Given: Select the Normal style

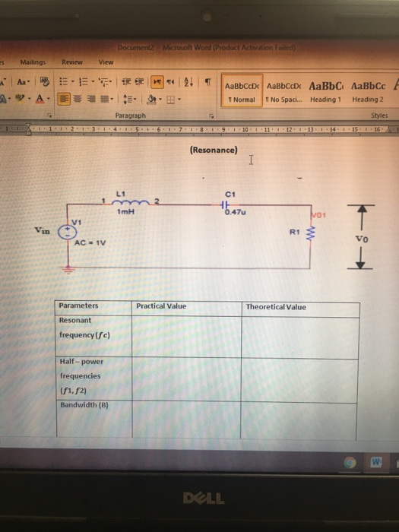Looking at the screenshot, I should [242, 91].
